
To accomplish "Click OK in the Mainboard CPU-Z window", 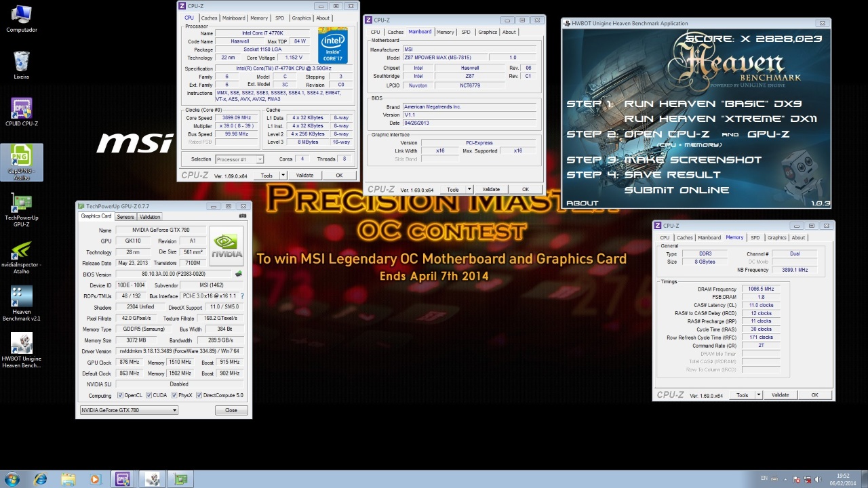I will [525, 190].
